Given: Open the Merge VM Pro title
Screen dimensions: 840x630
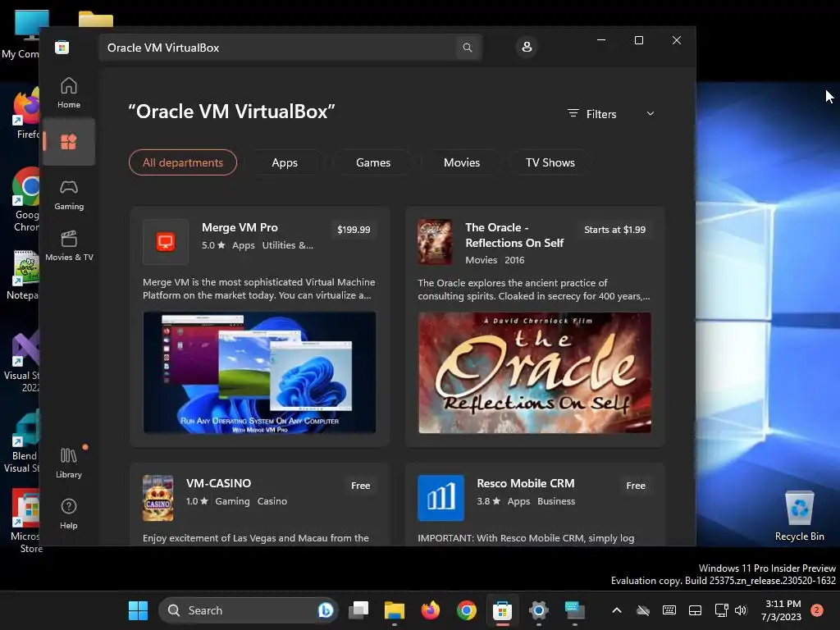Looking at the screenshot, I should pyautogui.click(x=240, y=227).
